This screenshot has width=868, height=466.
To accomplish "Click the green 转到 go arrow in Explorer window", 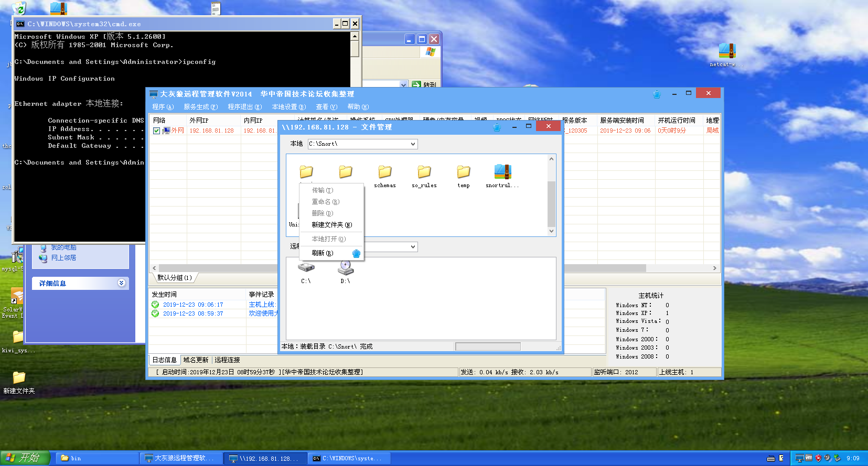I will point(416,84).
